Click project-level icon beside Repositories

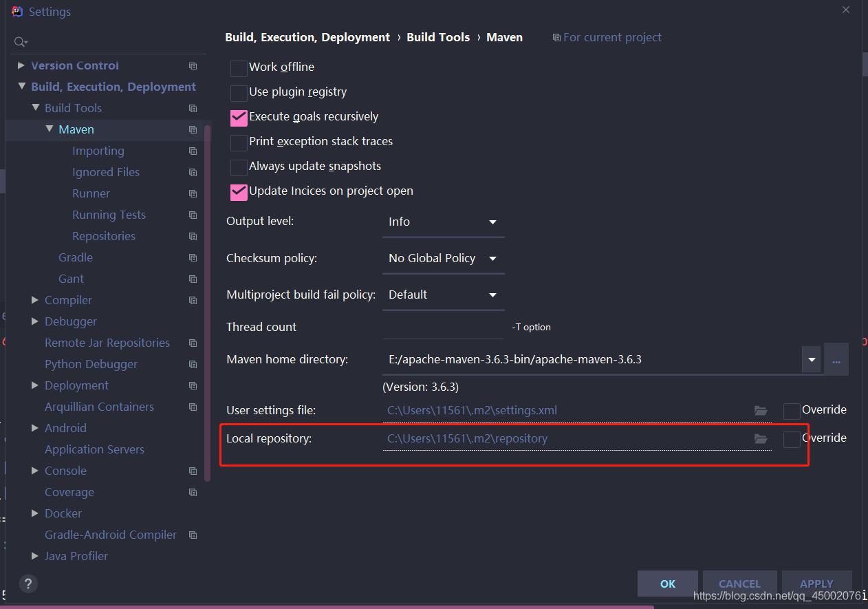click(x=193, y=237)
